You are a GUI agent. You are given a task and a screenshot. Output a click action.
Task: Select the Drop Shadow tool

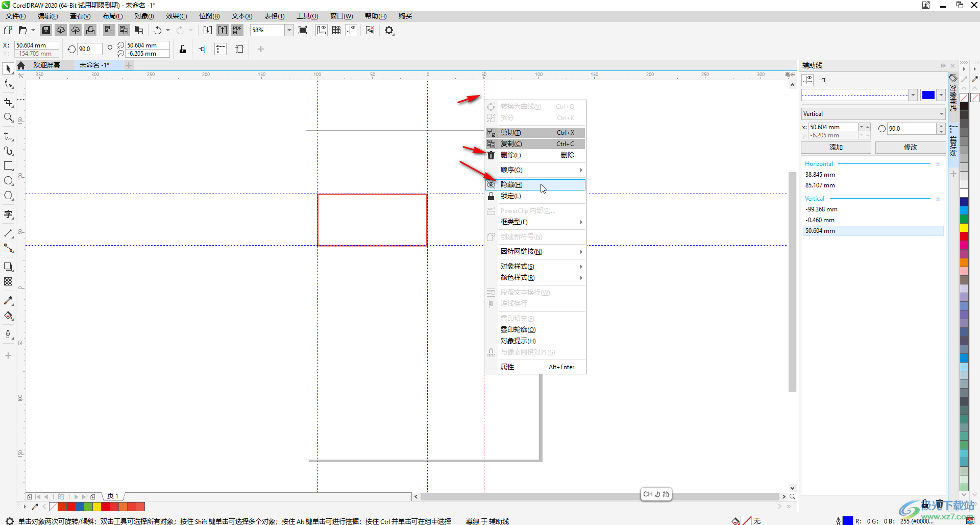8,267
